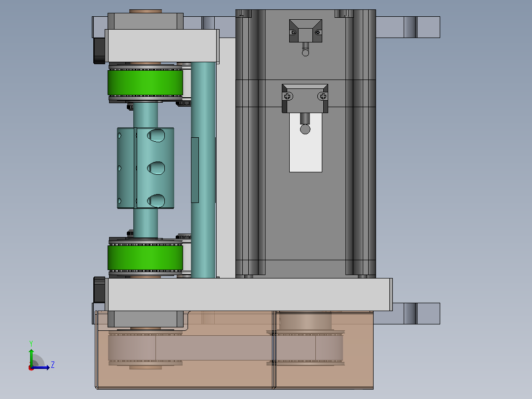Select the upper right frame rail
Image resolution: width=532 pixels, height=399 pixels.
[408, 27]
